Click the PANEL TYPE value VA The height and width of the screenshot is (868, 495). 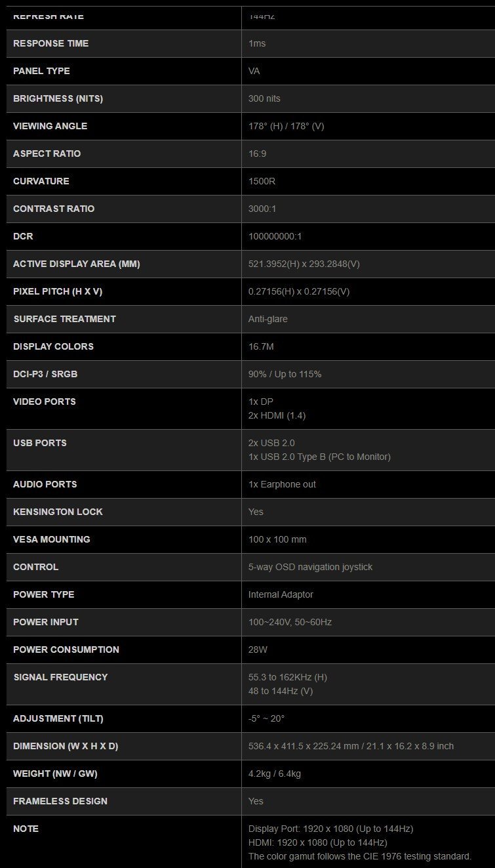pyautogui.click(x=254, y=71)
